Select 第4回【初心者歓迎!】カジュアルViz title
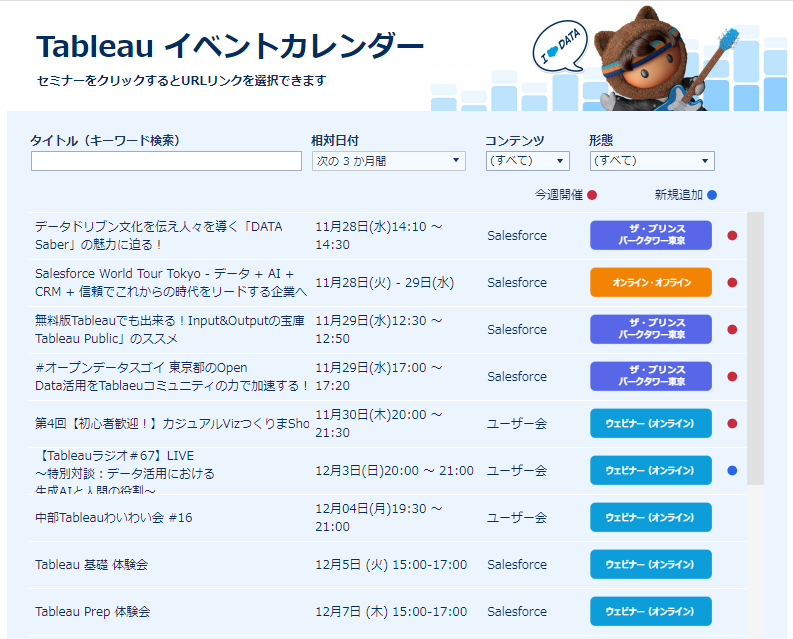Viewport: 793px width, 639px height. click(172, 423)
